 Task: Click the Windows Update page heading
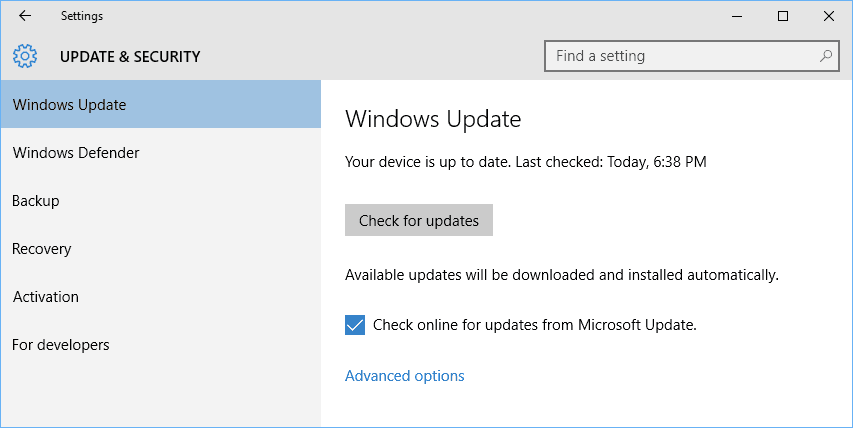click(x=433, y=119)
